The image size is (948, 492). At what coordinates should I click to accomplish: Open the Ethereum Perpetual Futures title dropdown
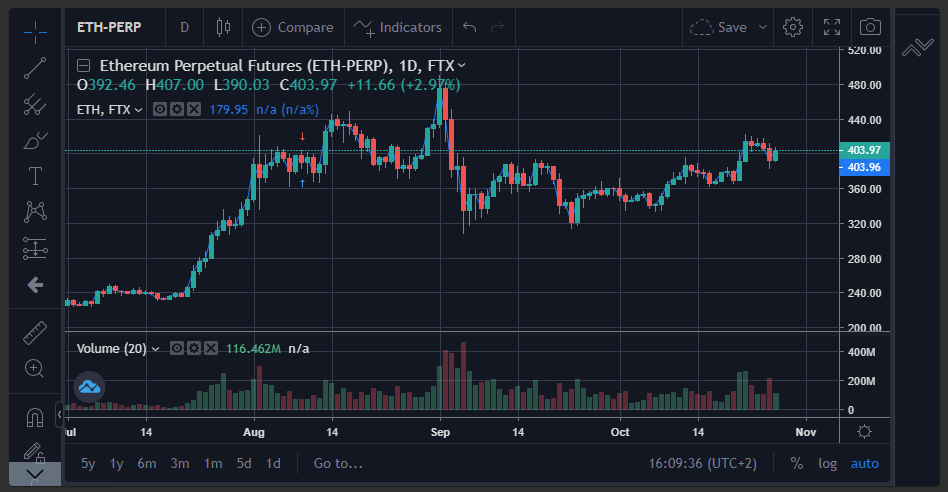[x=462, y=65]
